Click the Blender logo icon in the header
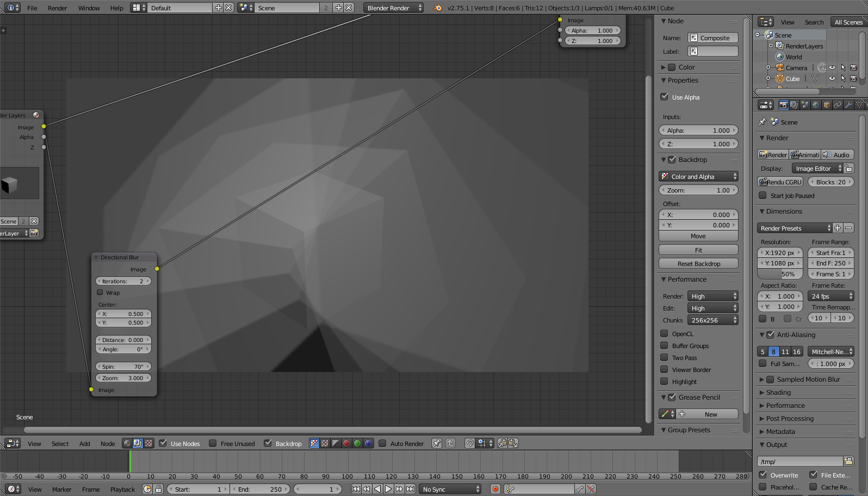Image resolution: width=868 pixels, height=496 pixels. click(x=438, y=8)
